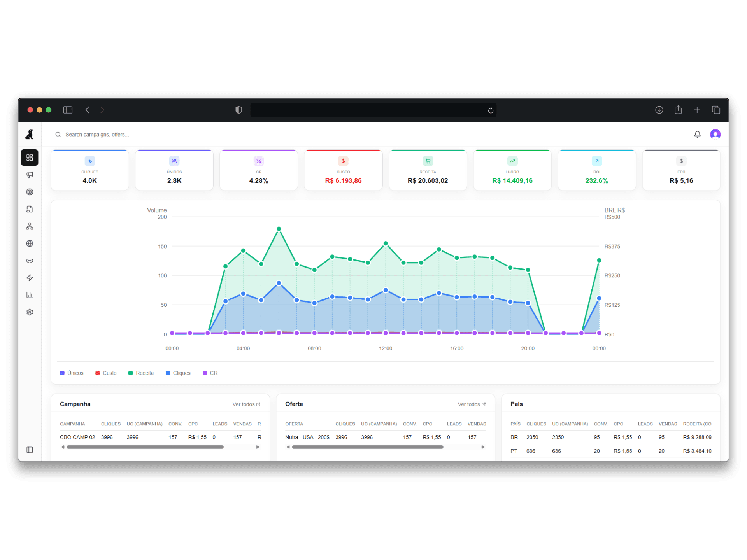
Task: Select the domains globe icon
Action: click(30, 243)
